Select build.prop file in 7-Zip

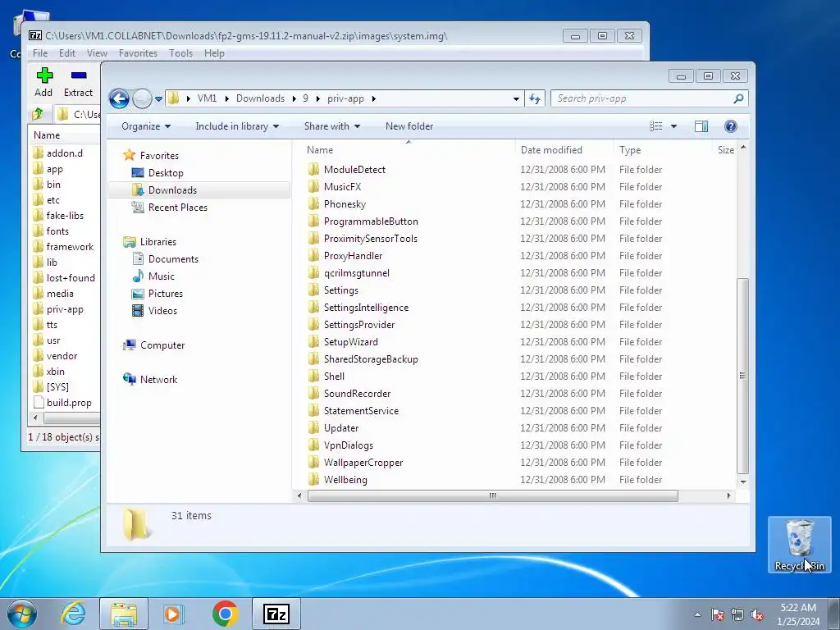click(x=62, y=402)
